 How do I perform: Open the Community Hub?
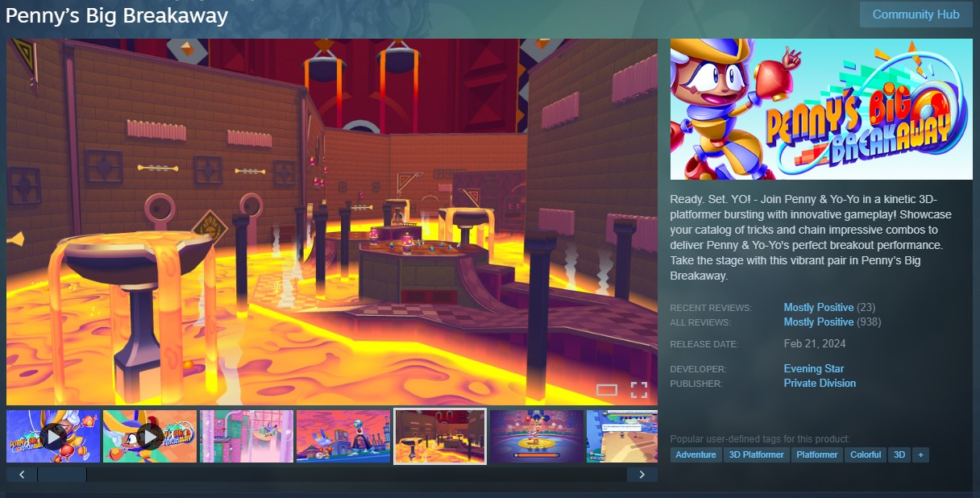click(916, 15)
